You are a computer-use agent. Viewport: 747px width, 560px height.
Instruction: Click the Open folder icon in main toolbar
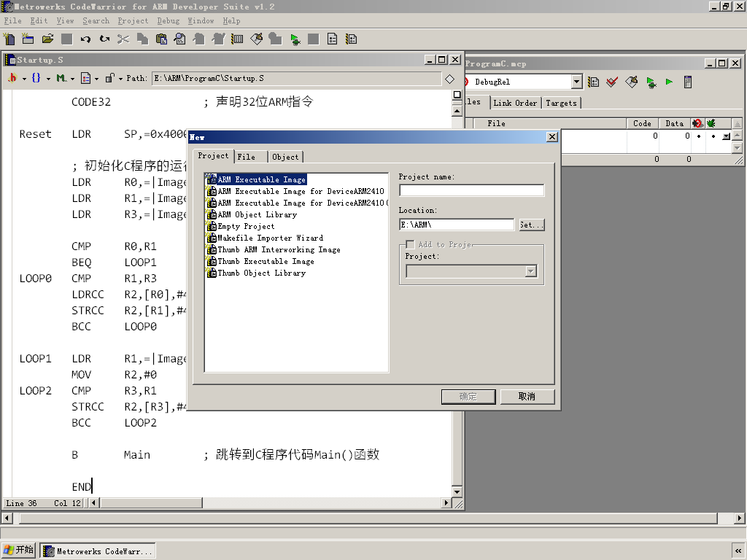47,39
